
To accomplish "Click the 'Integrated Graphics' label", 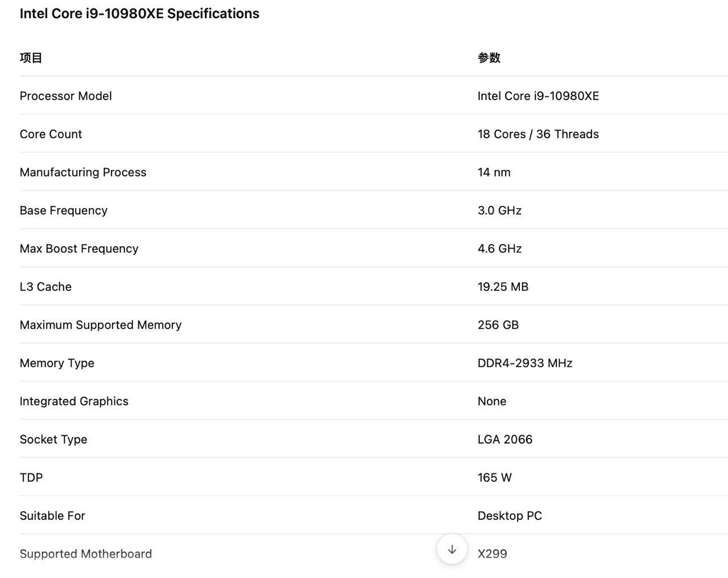I will pyautogui.click(x=74, y=401).
